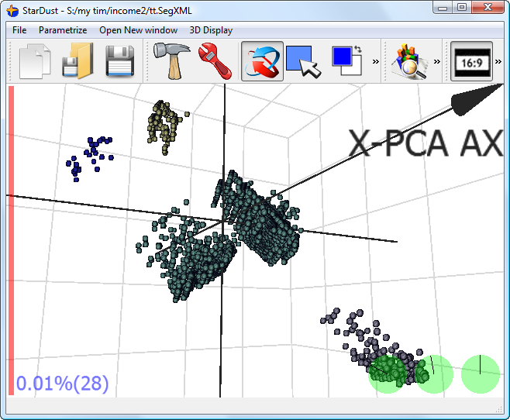Toggle the 16:9 aspect ratio button

[x=471, y=61]
